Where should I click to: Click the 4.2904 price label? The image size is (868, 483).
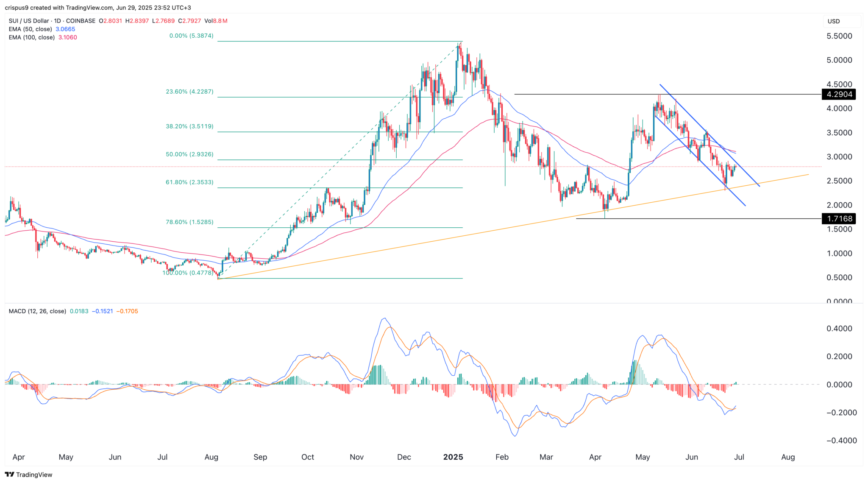coord(838,94)
